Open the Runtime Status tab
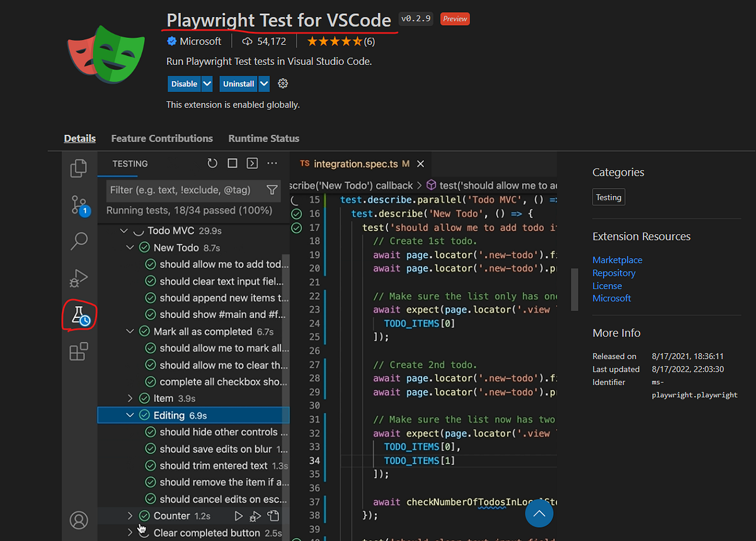Image resolution: width=756 pixels, height=541 pixels. pyautogui.click(x=263, y=138)
